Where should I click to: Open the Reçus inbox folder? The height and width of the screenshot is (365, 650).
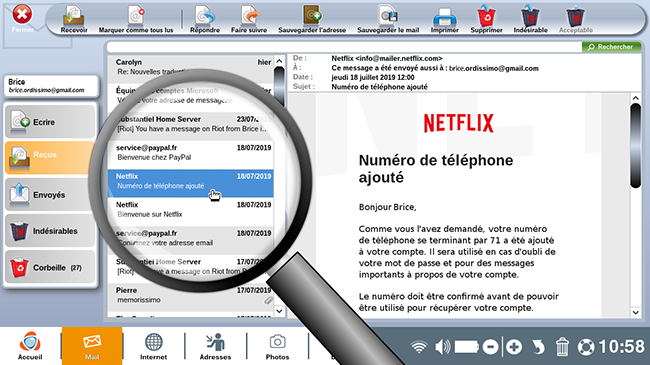[x=50, y=157]
